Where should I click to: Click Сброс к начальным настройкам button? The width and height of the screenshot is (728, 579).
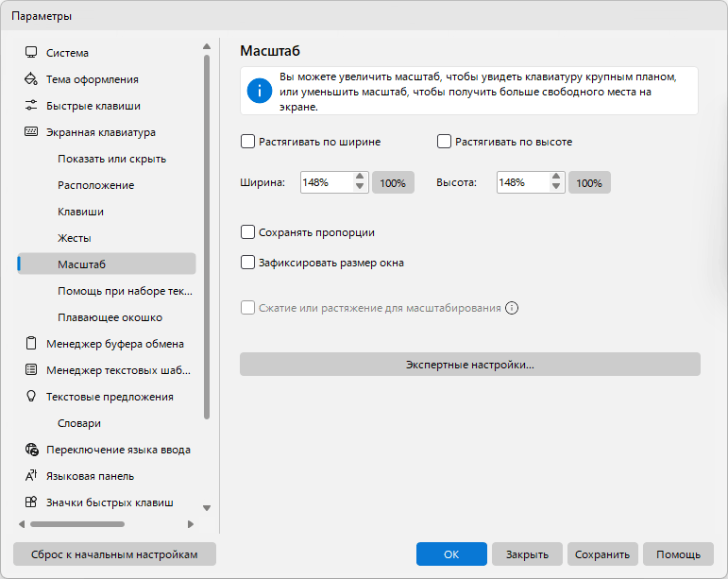[x=114, y=553]
